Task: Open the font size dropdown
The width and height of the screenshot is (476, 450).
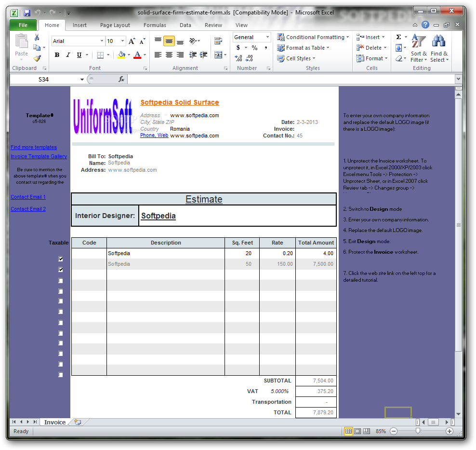Action: (122, 41)
